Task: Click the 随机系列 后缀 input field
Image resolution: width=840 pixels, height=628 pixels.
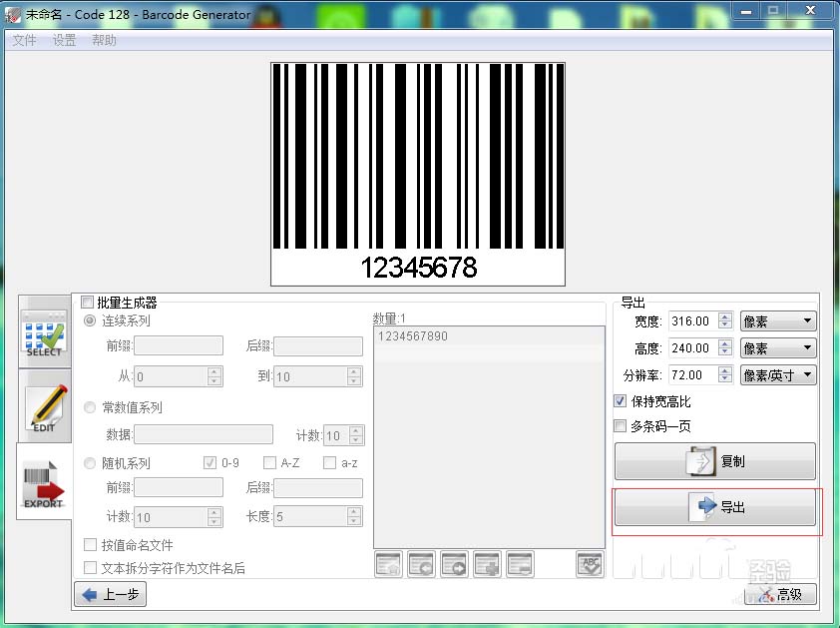Action: [x=318, y=487]
